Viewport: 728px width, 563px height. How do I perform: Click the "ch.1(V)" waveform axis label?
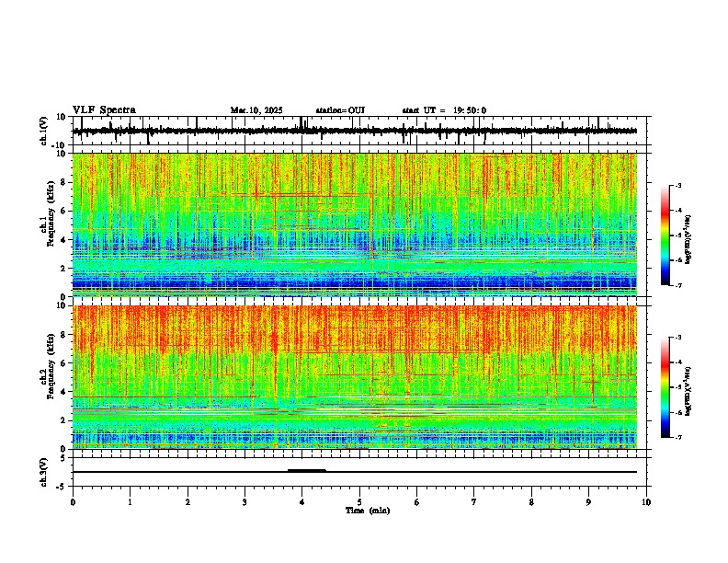pyautogui.click(x=44, y=131)
